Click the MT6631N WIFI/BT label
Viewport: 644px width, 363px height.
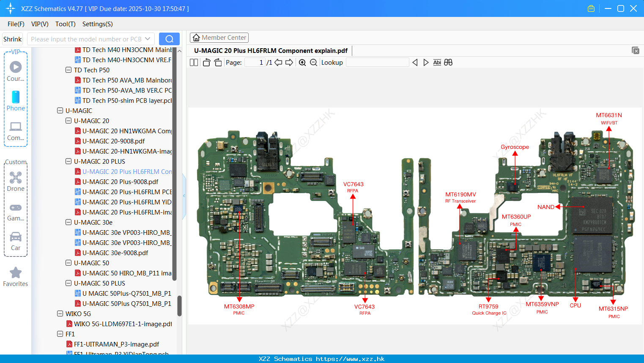click(609, 118)
